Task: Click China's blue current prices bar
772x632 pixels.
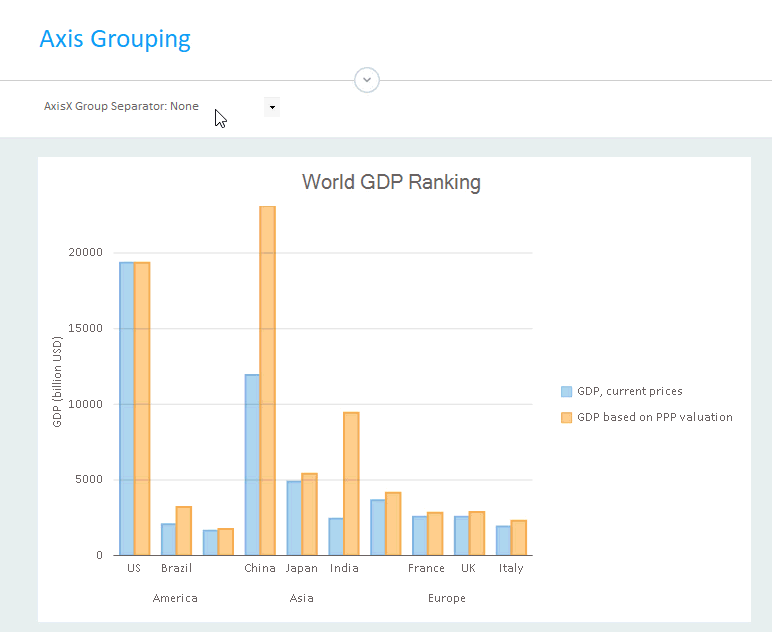Action: [x=252, y=464]
